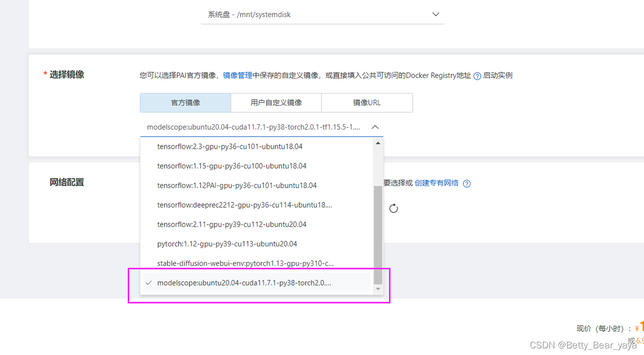
Task: Select the pytorch:1.12-gpu-py39-cu113 image option
Action: (x=227, y=244)
